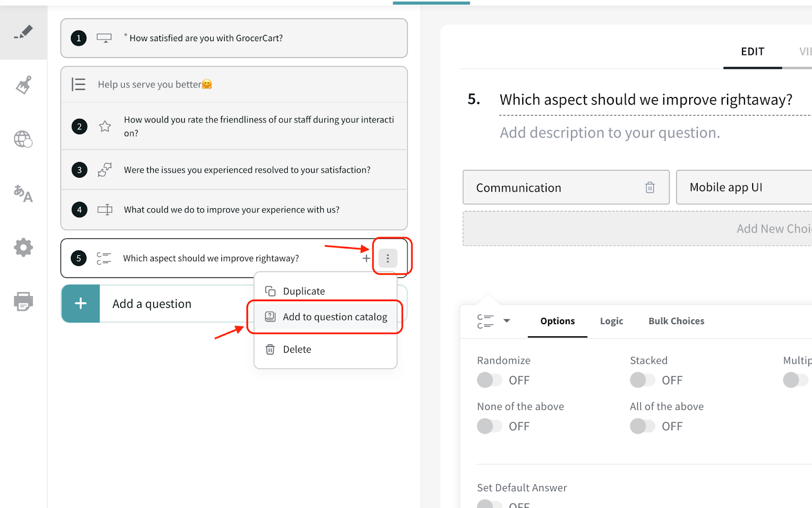Open three-dot menu on question 5
The height and width of the screenshot is (508, 812).
(388, 259)
